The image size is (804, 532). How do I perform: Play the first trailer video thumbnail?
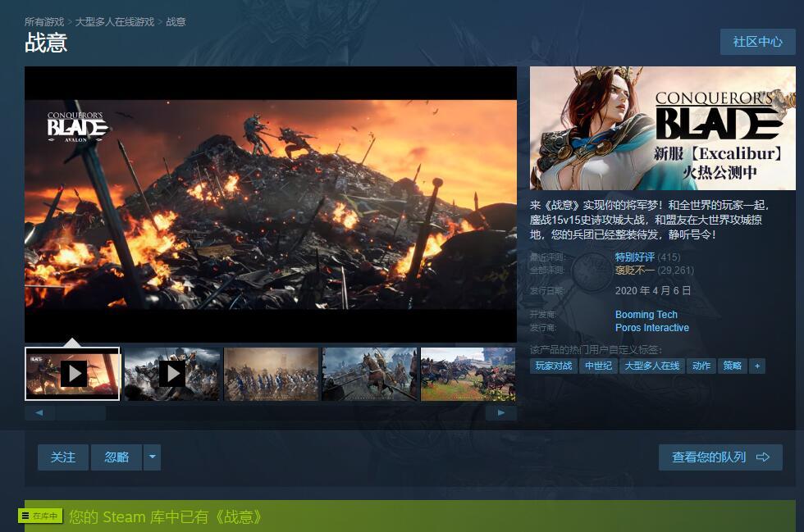click(x=72, y=374)
